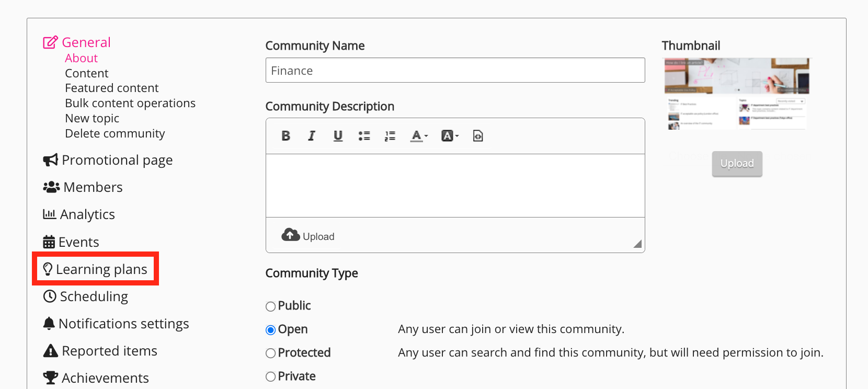Select the Public community type
This screenshot has height=389, width=868.
tap(270, 306)
